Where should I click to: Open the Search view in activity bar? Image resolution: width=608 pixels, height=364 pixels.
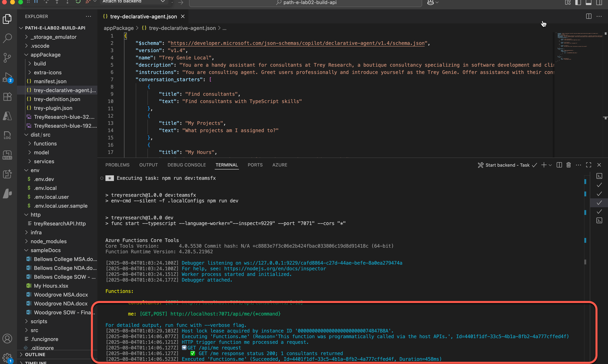click(7, 38)
